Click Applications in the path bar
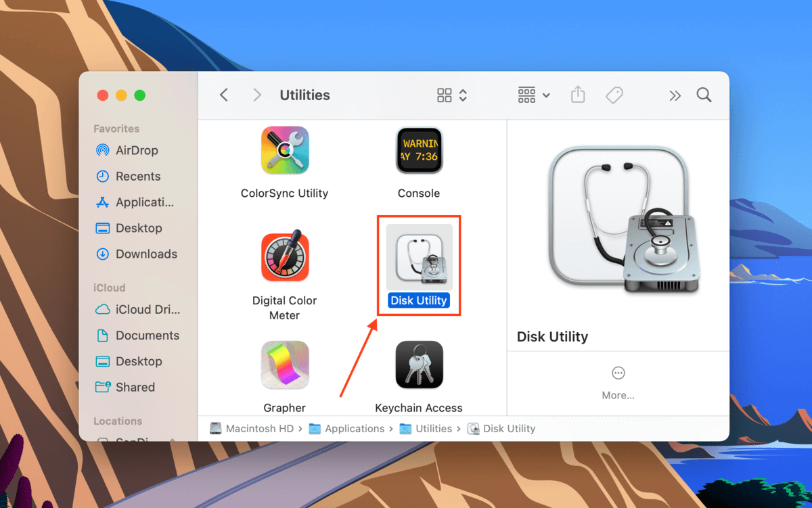812x508 pixels. tap(353, 428)
